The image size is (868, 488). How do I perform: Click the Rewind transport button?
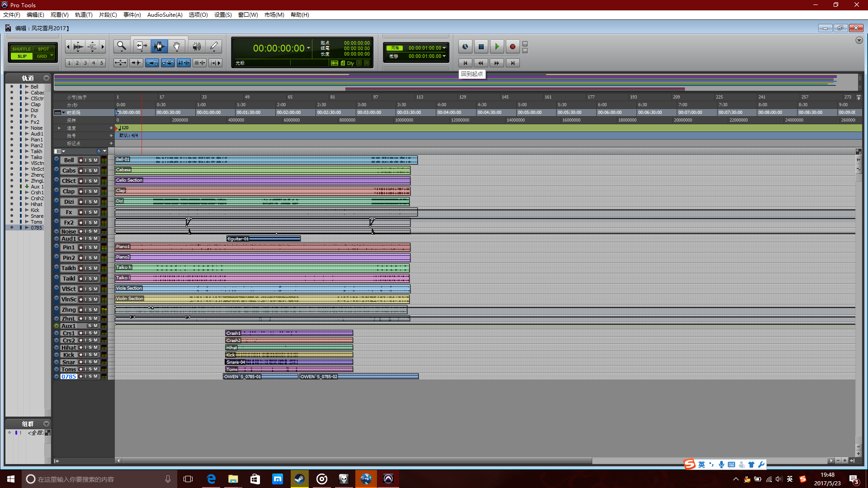481,63
